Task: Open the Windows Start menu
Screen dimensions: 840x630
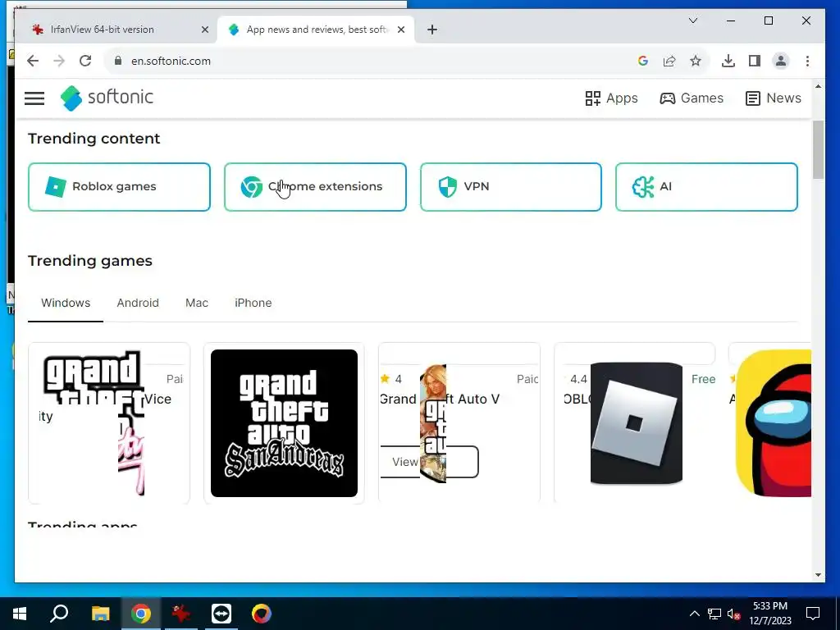Action: [20, 614]
